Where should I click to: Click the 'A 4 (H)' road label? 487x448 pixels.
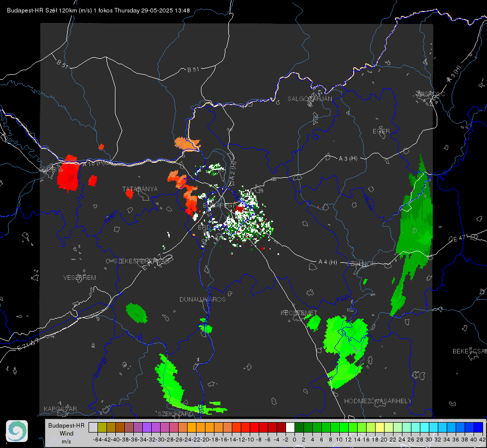coord(328,262)
